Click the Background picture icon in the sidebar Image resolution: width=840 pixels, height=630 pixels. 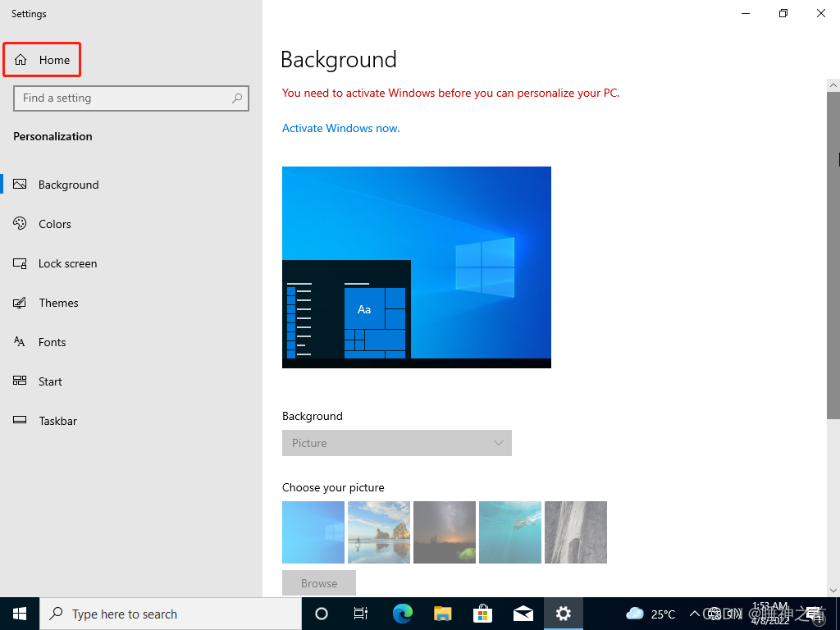[x=20, y=185]
